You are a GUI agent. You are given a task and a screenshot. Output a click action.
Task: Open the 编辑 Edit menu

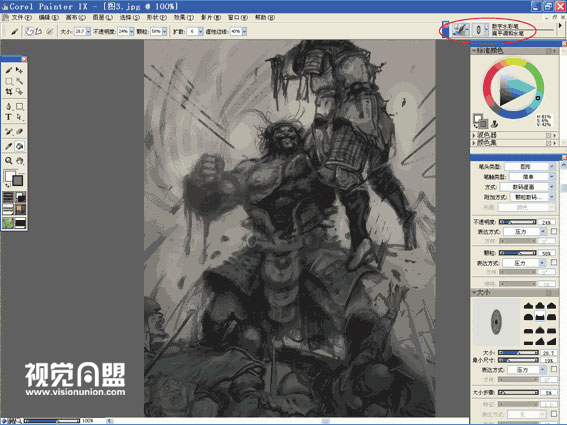[x=48, y=17]
